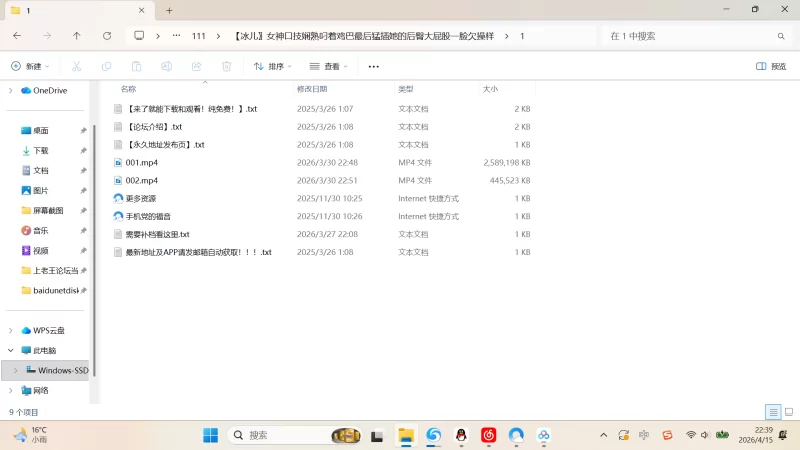The width and height of the screenshot is (800, 450).
Task: Open the 001.mp4 video file
Action: click(141, 162)
